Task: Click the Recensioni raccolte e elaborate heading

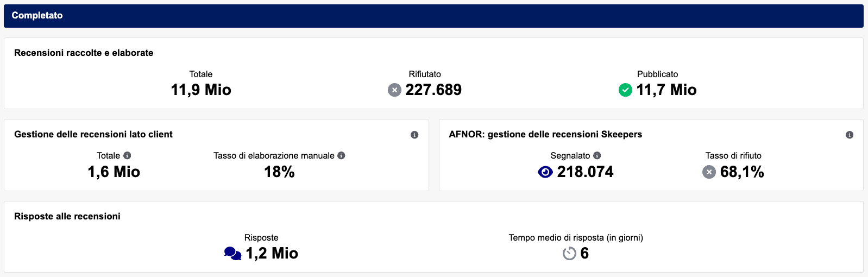Action: coord(84,53)
